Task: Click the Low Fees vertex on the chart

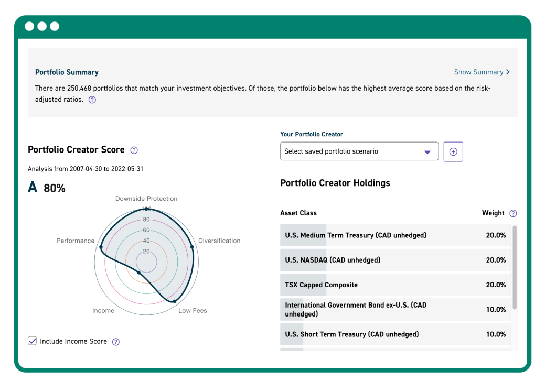Action: 175,300
